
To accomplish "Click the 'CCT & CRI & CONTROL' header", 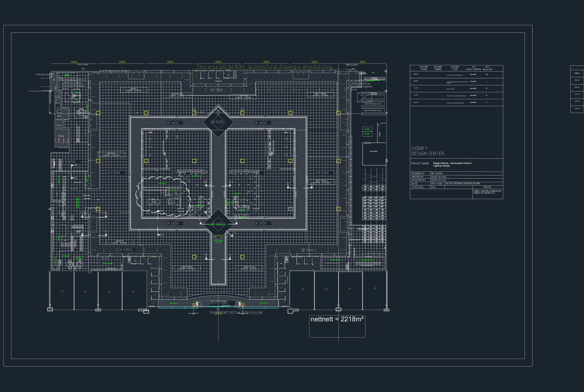I will (x=473, y=68).
